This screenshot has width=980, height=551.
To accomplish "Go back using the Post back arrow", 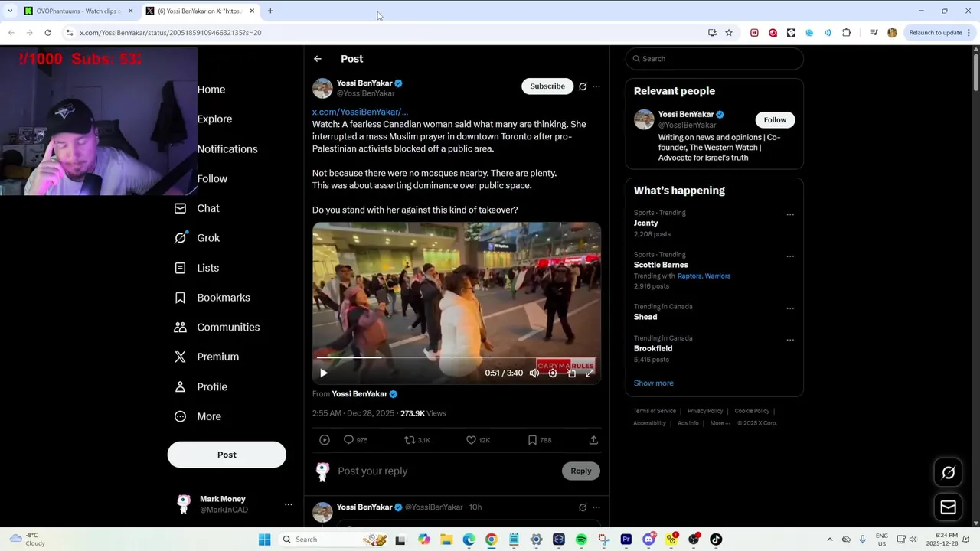I will [x=318, y=59].
